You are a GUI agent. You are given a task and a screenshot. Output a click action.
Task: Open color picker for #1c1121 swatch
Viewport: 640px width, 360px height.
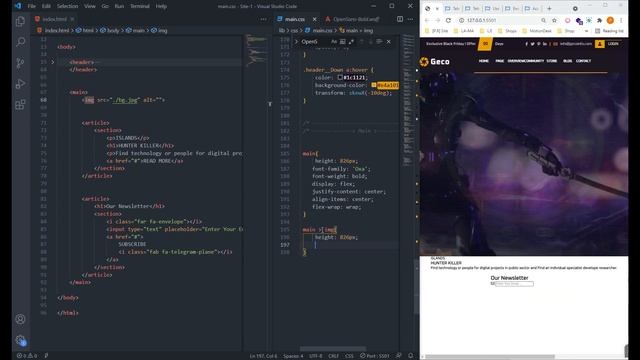click(x=340, y=78)
